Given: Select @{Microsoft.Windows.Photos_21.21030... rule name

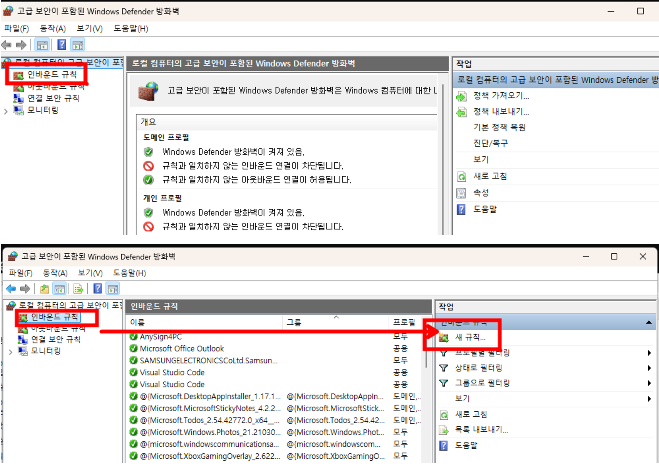Looking at the screenshot, I should tap(210, 432).
